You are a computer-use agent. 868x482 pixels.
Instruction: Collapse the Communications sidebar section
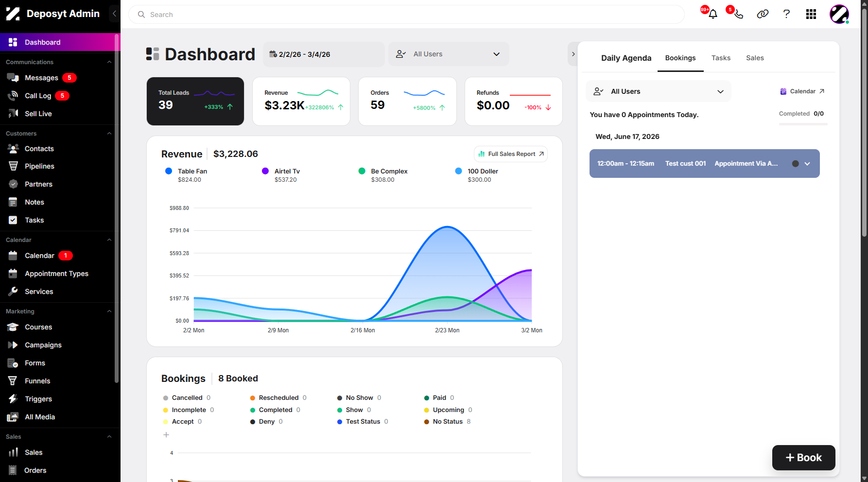tap(109, 62)
